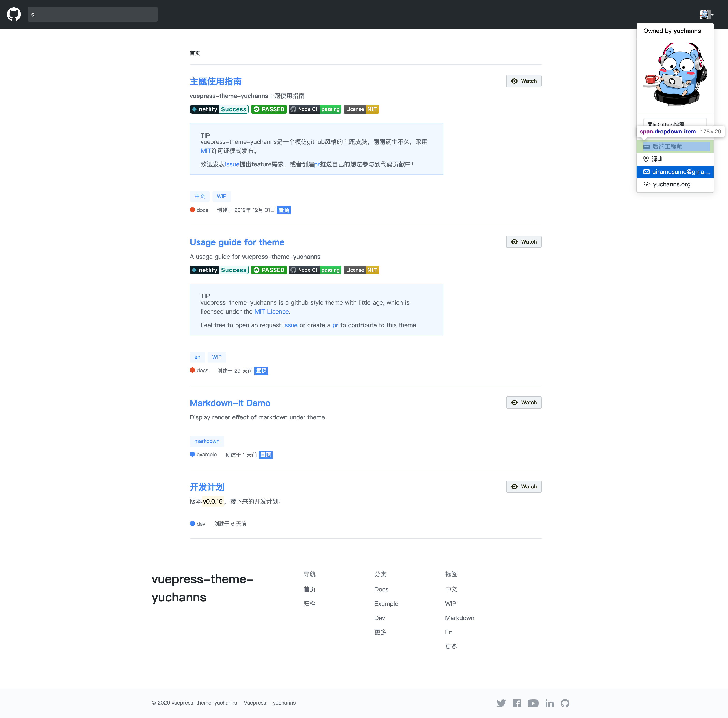The width and height of the screenshot is (728, 718).
Task: Focus the header search input field
Action: click(92, 14)
